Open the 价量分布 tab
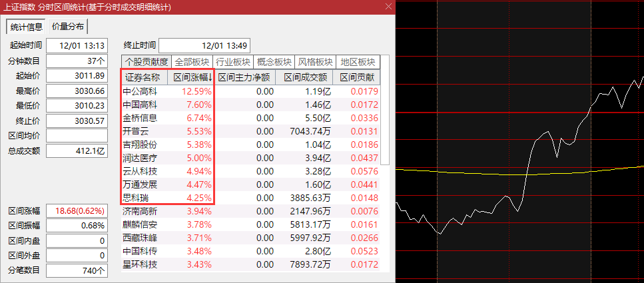 pos(68,27)
